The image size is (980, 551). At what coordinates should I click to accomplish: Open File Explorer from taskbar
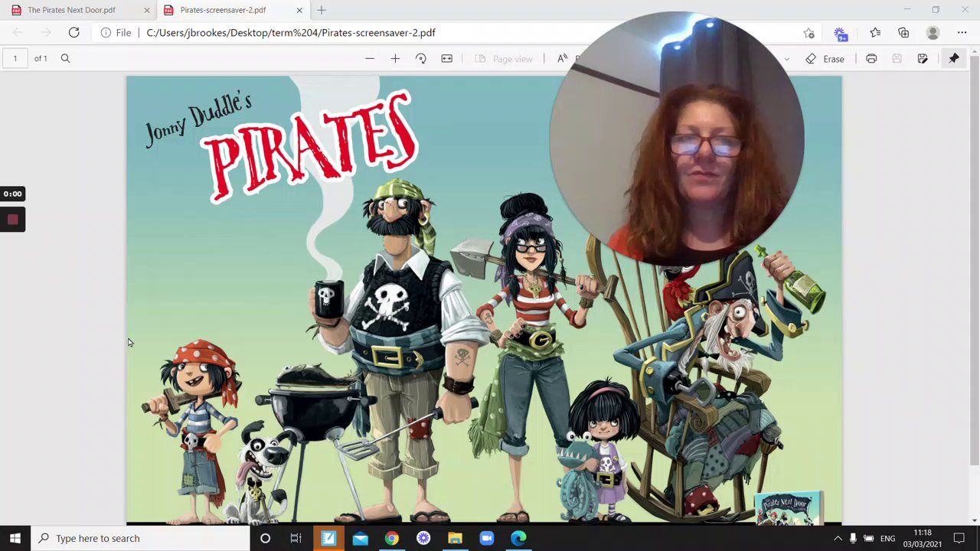(x=455, y=538)
